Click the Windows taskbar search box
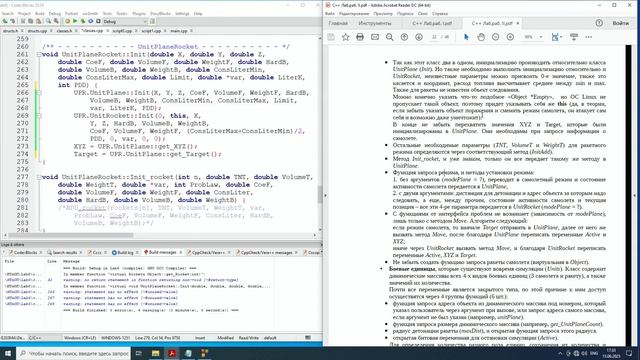Image resolution: width=640 pixels, height=360 pixels. tap(74, 353)
